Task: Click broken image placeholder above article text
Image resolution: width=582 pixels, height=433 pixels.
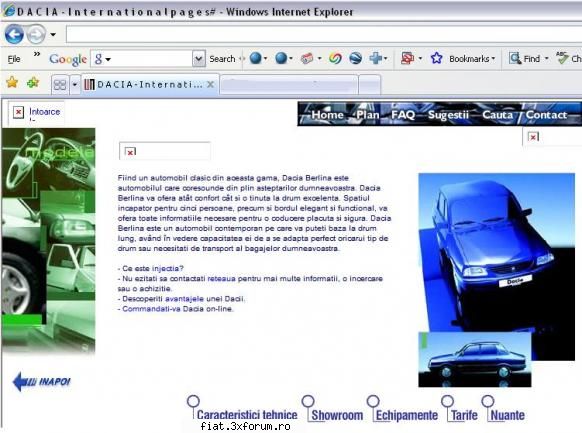Action: point(164,151)
